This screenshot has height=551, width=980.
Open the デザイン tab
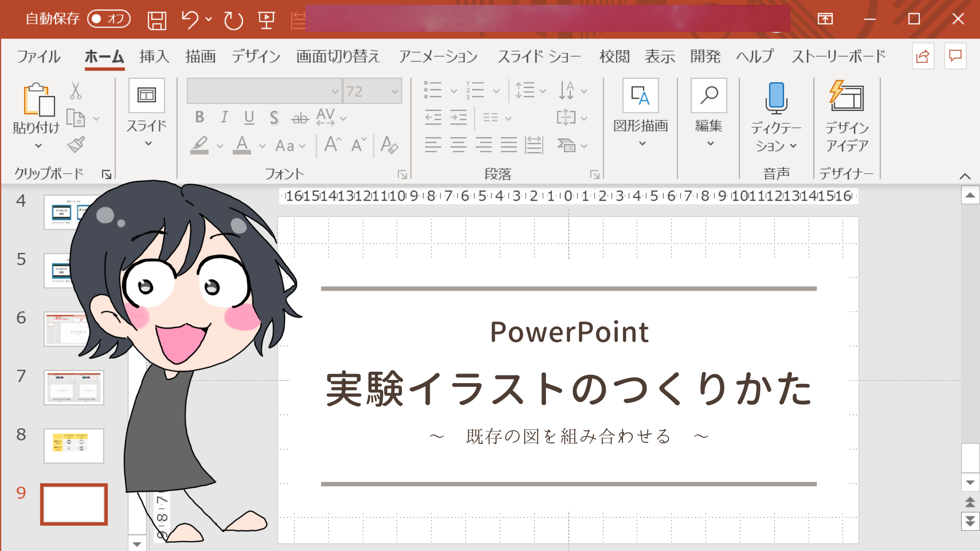256,56
